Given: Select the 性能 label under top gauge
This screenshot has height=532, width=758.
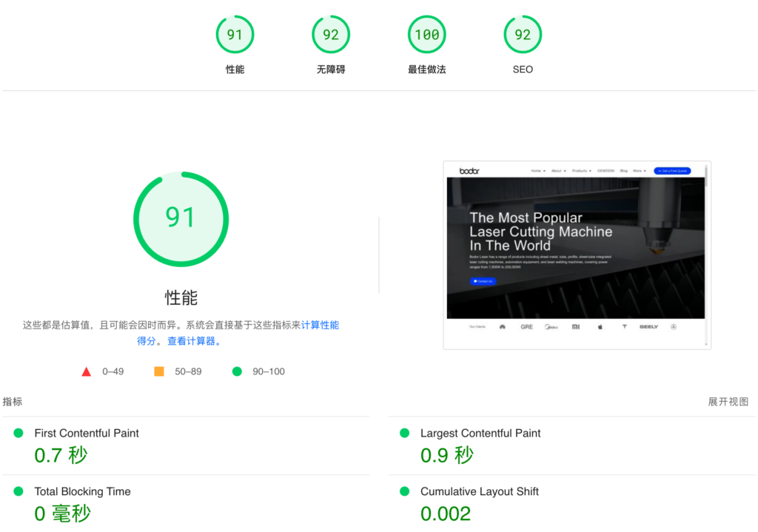Looking at the screenshot, I should point(235,70).
